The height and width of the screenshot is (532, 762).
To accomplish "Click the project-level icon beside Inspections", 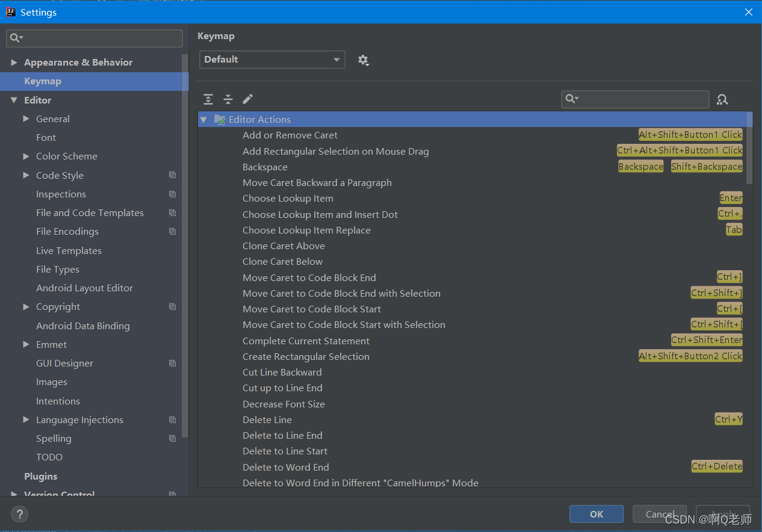I will click(173, 194).
